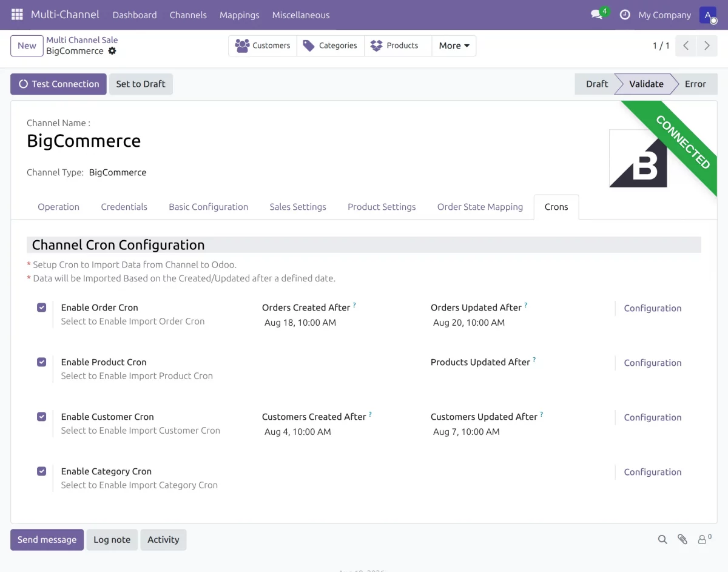Click the search icon in chatter

(662, 539)
